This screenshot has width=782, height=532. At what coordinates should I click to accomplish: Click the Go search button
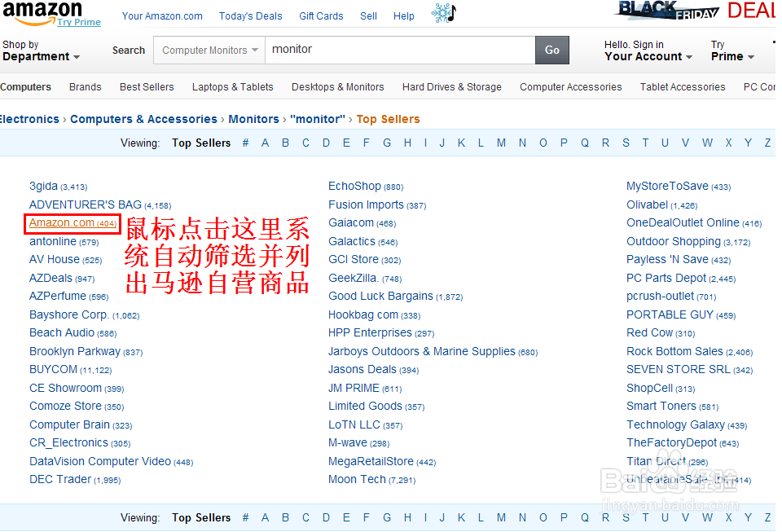pos(551,50)
